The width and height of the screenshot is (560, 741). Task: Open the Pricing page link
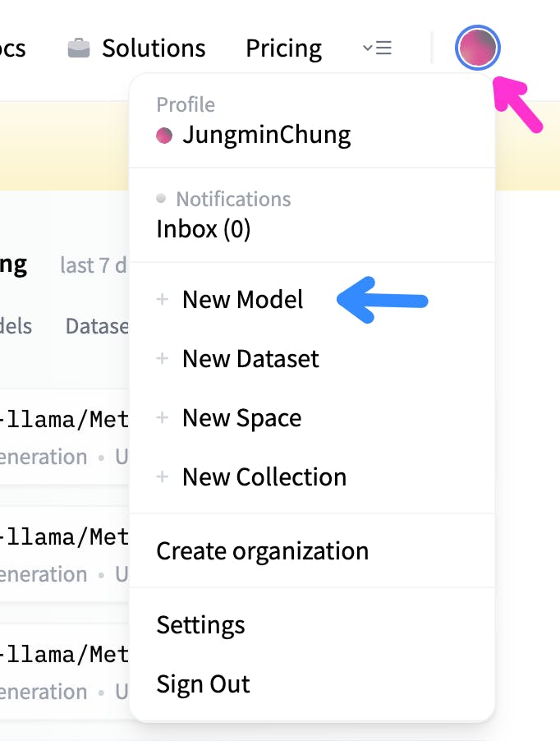coord(284,48)
